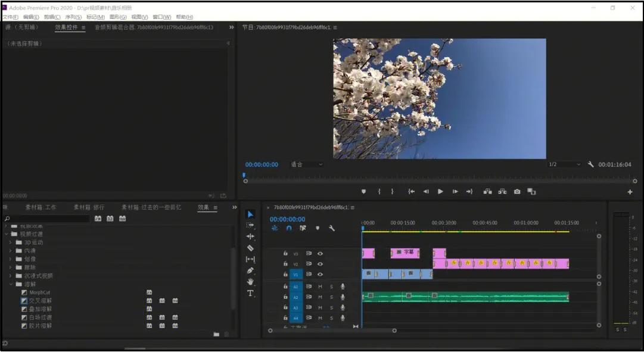Open the 适合 zoom level dropdown
The height and width of the screenshot is (352, 644).
point(306,164)
